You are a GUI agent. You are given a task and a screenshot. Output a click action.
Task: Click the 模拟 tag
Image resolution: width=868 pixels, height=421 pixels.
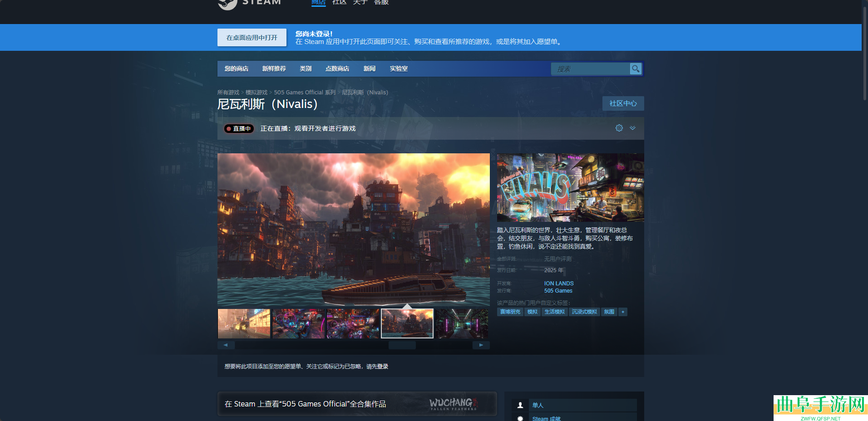click(x=533, y=312)
